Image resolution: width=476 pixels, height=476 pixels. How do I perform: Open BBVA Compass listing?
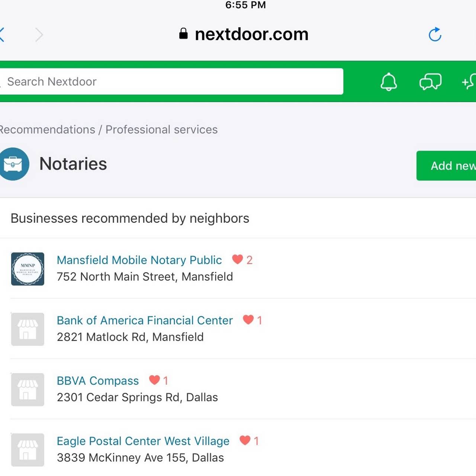(x=98, y=380)
